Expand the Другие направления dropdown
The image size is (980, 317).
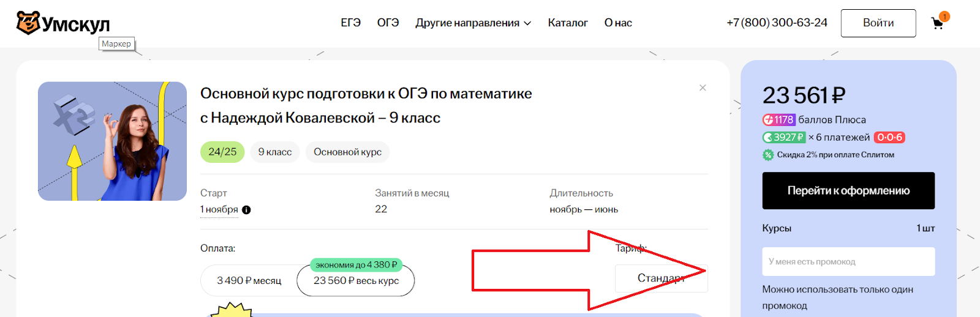click(473, 23)
